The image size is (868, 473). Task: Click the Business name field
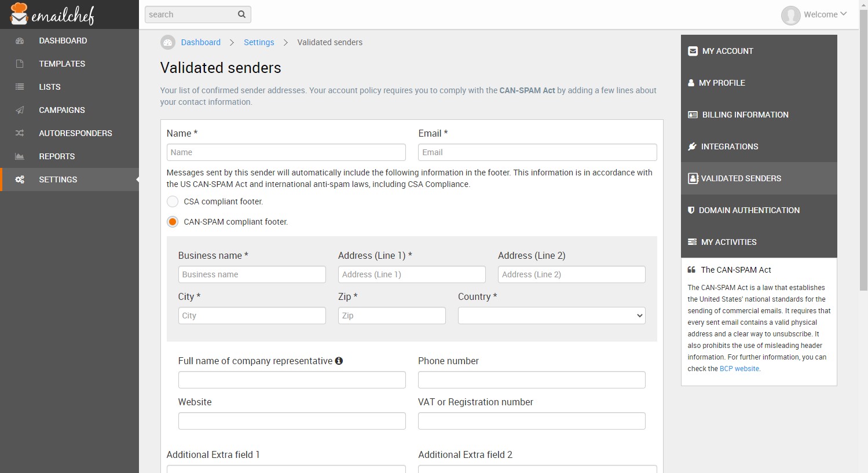252,274
